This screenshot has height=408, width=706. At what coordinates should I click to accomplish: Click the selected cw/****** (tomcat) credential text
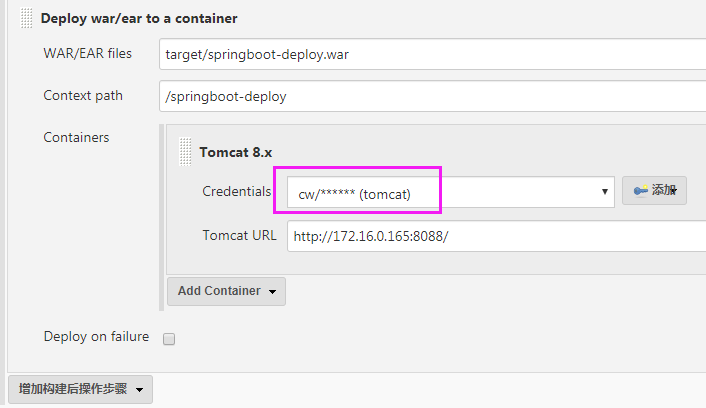click(368, 193)
